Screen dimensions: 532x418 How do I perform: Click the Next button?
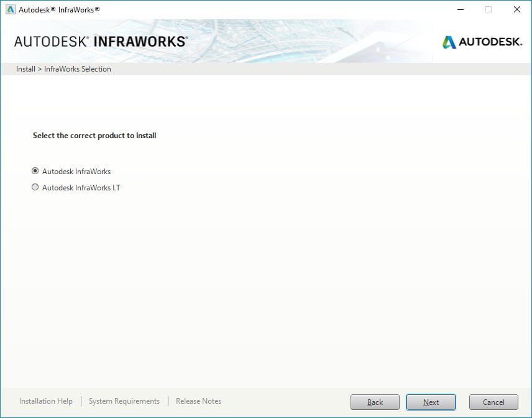pyautogui.click(x=431, y=402)
